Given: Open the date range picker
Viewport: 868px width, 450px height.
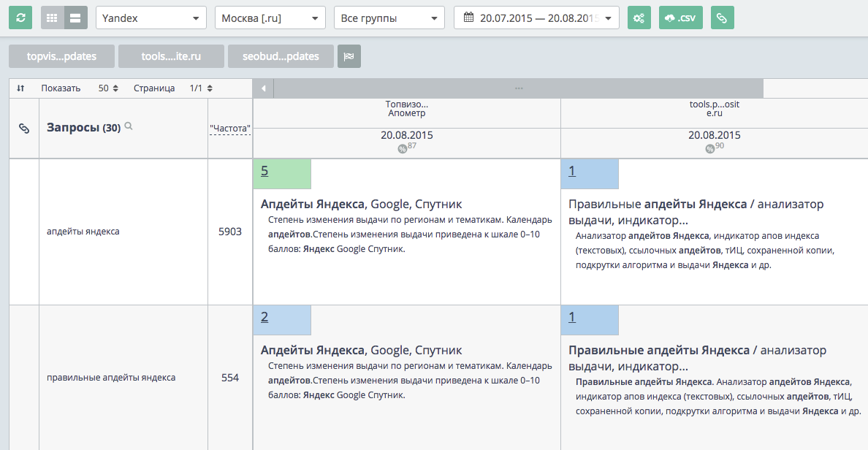Looking at the screenshot, I should tap(536, 18).
